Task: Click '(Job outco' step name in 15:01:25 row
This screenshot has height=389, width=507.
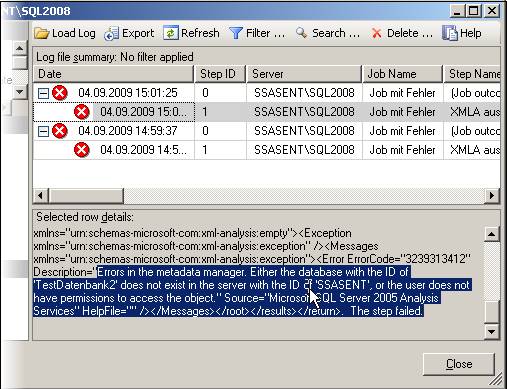Action: click(475, 93)
